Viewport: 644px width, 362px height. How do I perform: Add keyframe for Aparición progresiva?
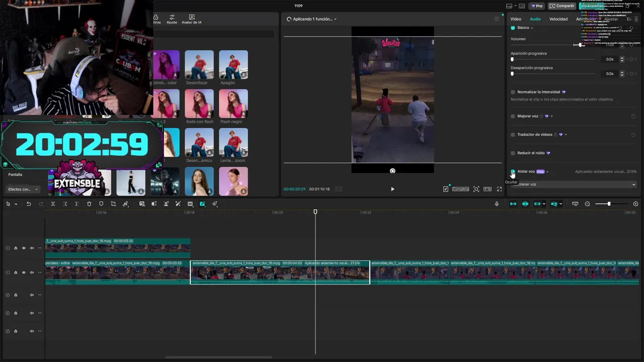[x=632, y=59]
